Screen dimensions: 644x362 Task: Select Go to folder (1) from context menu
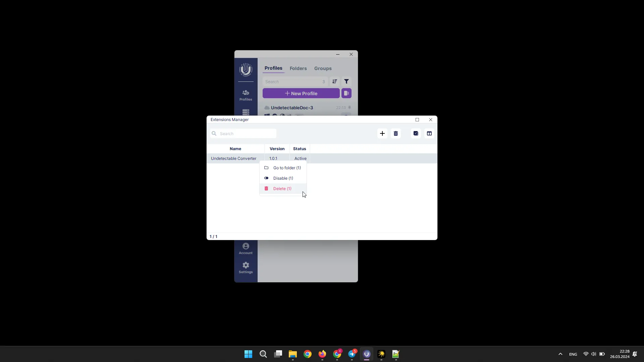tap(287, 168)
